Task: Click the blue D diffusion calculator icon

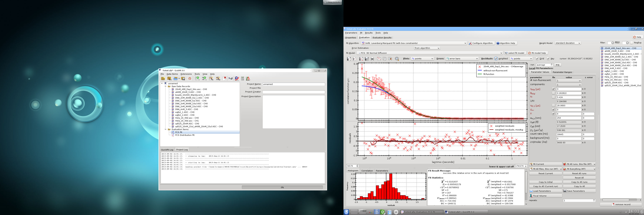Action: point(237,79)
